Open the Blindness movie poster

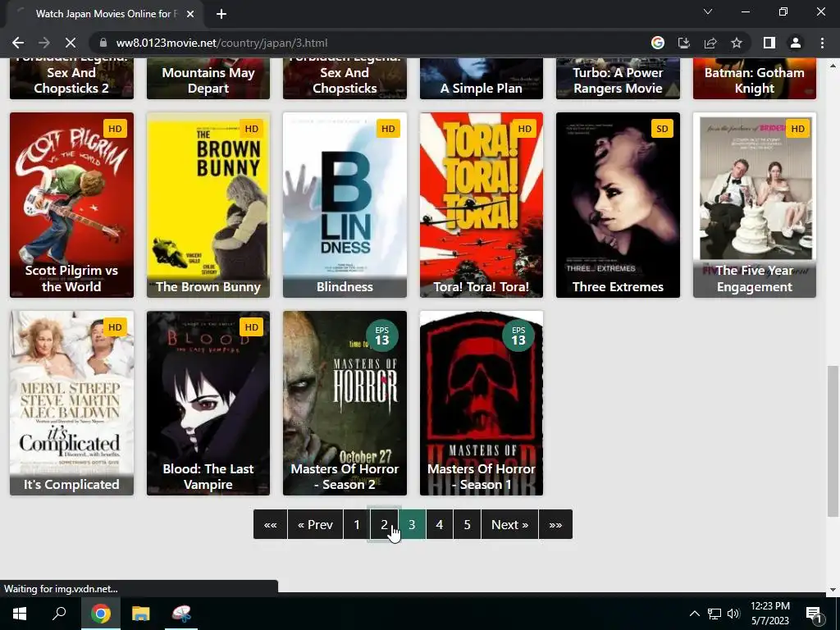coord(345,204)
